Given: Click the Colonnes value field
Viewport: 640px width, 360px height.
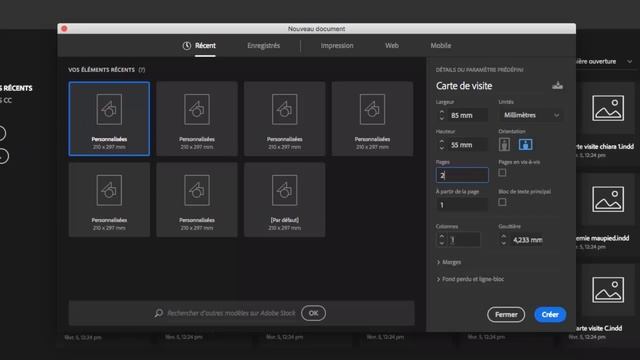Looking at the screenshot, I should (464, 240).
